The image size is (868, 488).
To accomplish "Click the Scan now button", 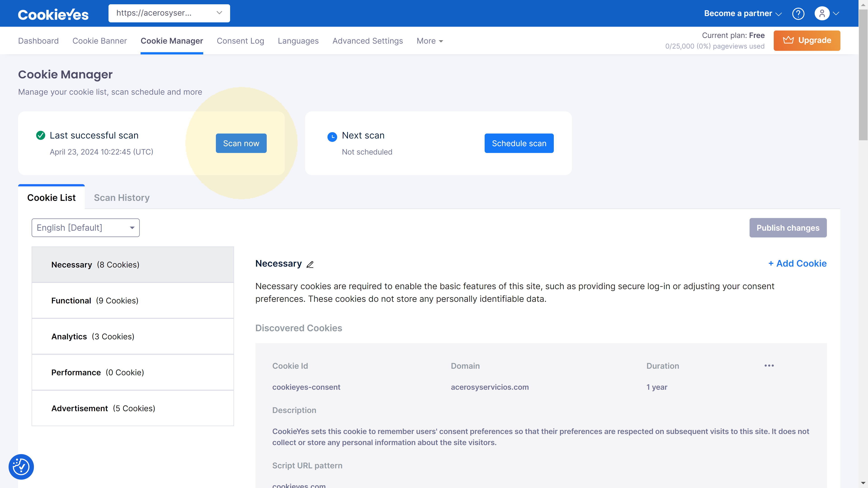I will click(x=241, y=143).
